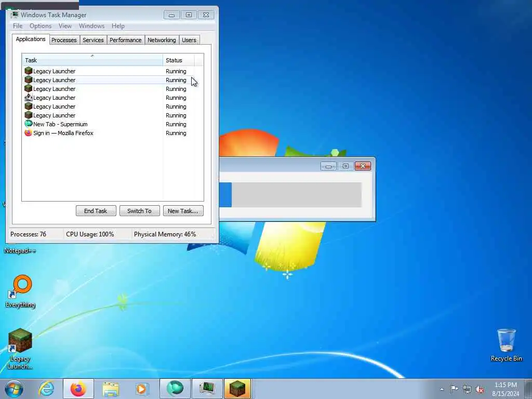
Task: Click the muted volume tray icon
Action: pos(480,389)
